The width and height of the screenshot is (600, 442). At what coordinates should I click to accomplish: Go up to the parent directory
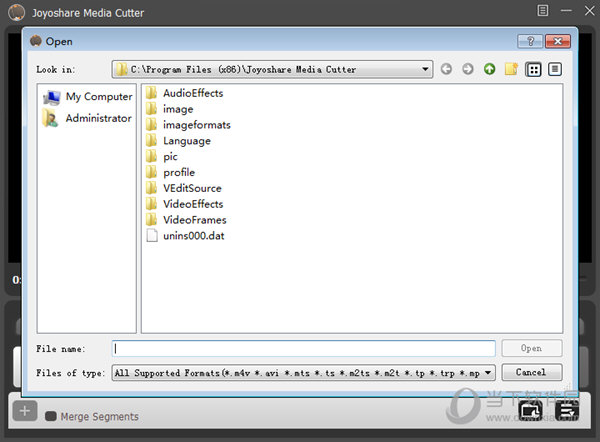(489, 69)
